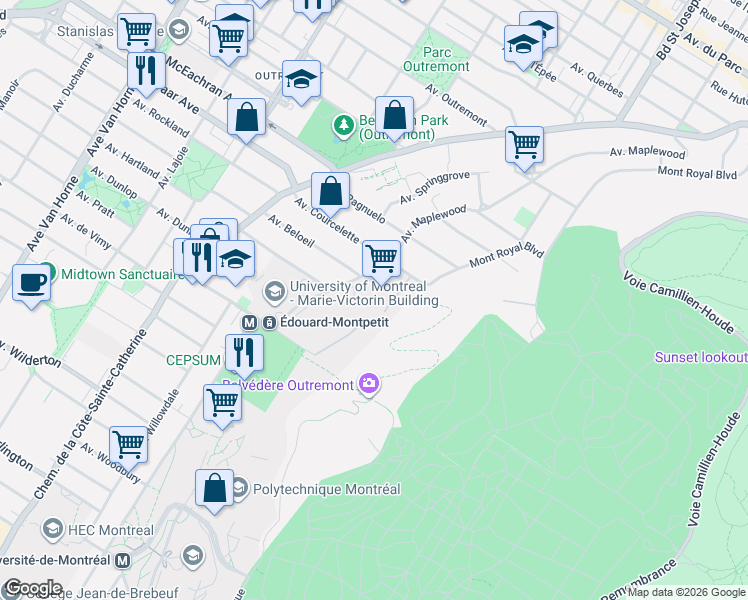Viewport: 748px width, 600px height.
Task: Click the Sunset lookout label
Action: (x=701, y=357)
